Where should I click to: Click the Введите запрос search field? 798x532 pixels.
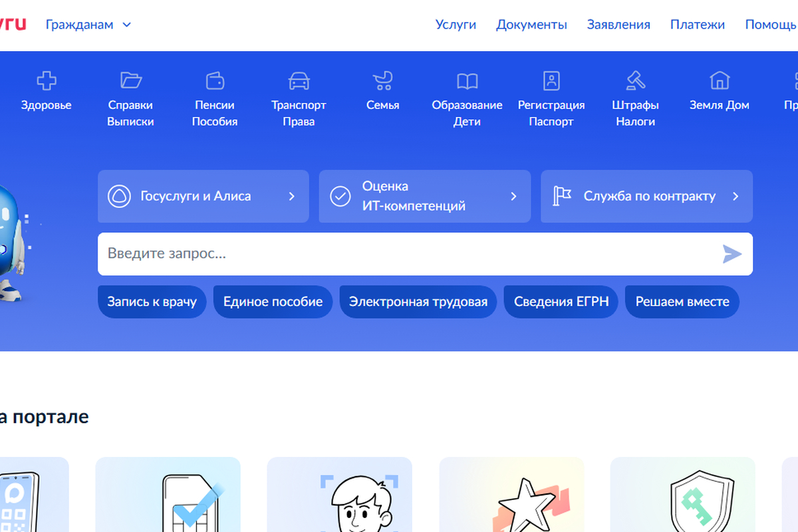(406, 254)
